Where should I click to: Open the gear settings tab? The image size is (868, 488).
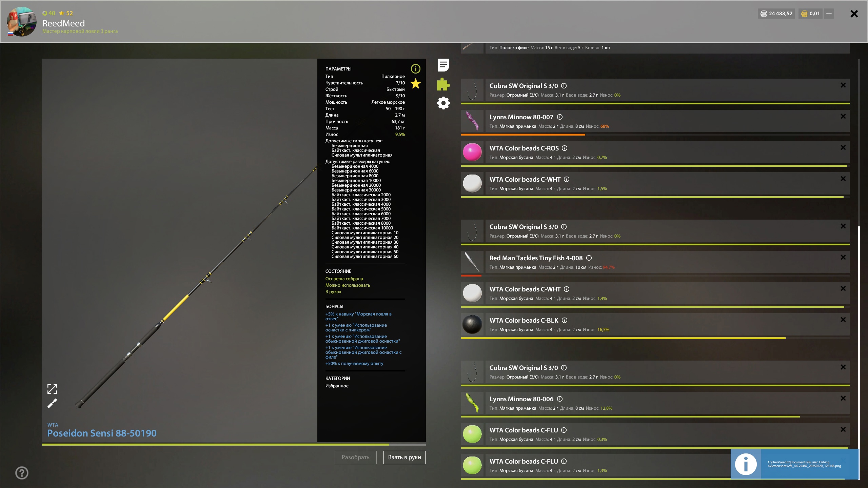coord(443,103)
